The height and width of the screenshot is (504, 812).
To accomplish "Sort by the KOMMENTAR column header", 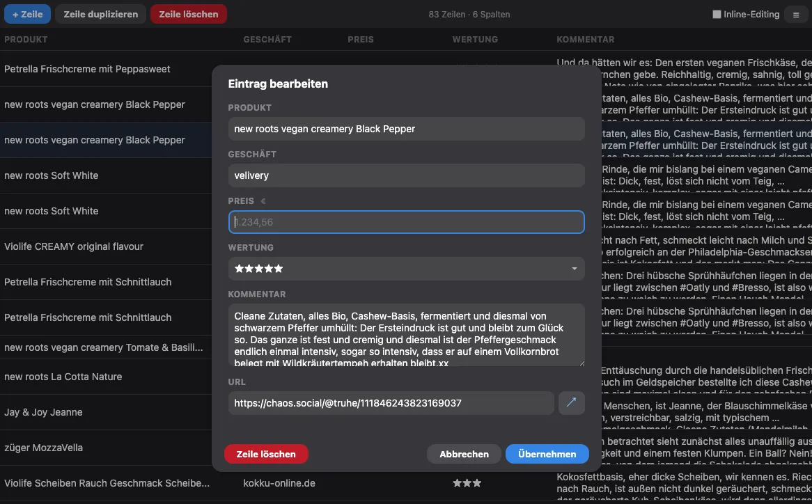I will tap(585, 40).
